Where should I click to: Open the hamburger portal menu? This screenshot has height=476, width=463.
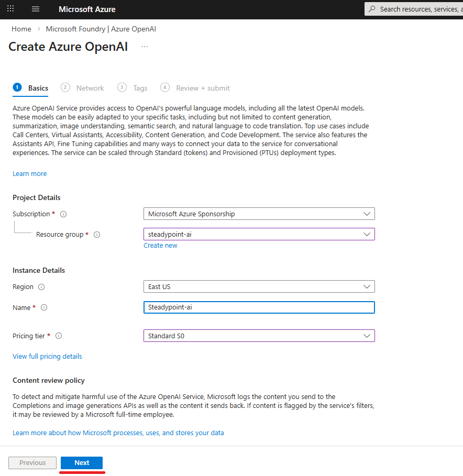tap(36, 9)
